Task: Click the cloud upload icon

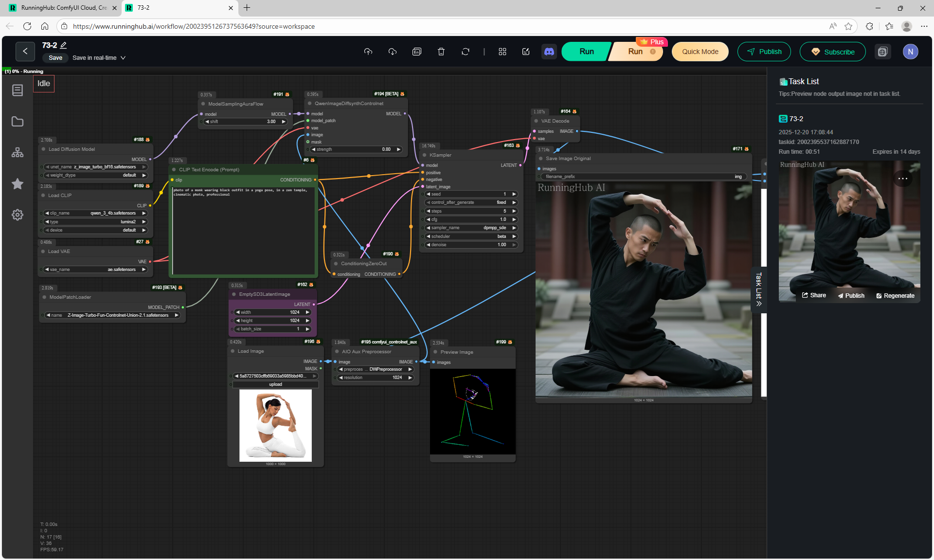Action: click(368, 52)
